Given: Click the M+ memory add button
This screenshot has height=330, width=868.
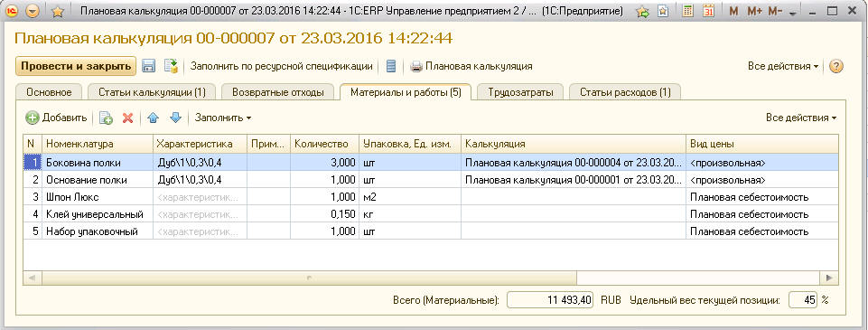Looking at the screenshot, I should tap(754, 11).
